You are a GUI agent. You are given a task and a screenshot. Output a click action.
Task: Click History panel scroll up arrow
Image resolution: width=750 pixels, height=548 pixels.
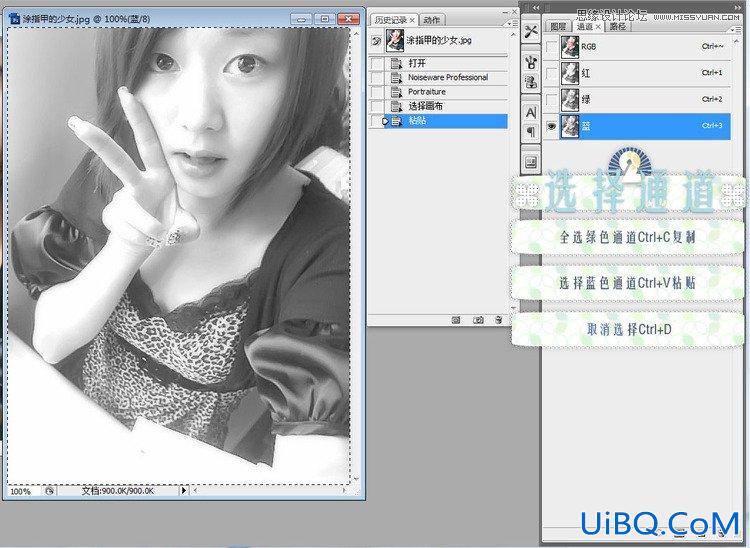pyautogui.click(x=513, y=34)
